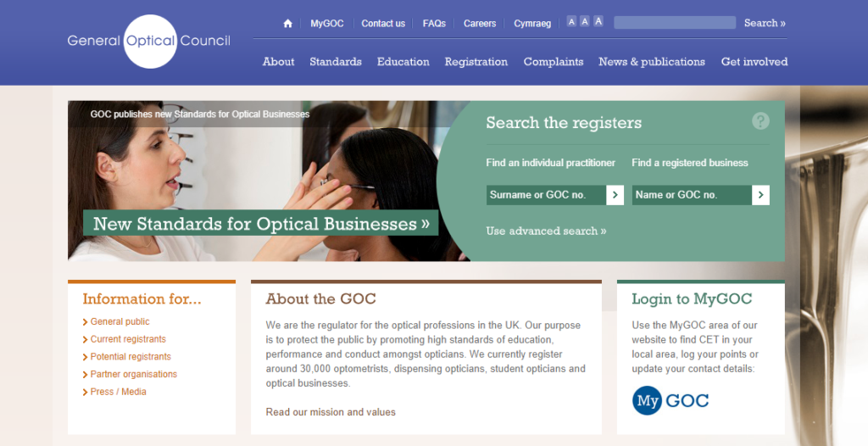Click Find an individual practitioner label
Viewport: 868px width, 446px height.
(x=550, y=163)
